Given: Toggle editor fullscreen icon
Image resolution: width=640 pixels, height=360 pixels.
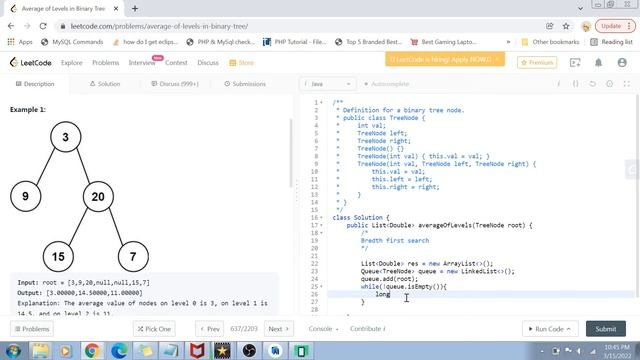Looking at the screenshot, I should (627, 84).
